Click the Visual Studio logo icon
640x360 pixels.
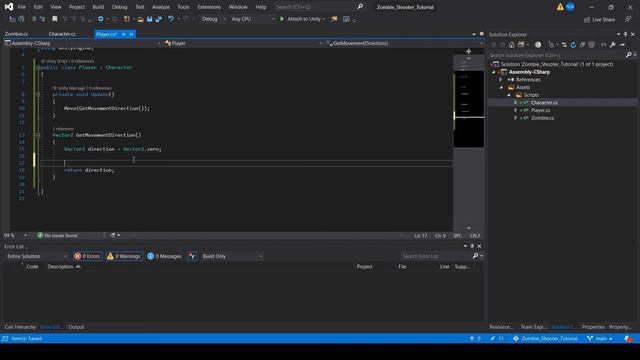pyautogui.click(x=9, y=7)
